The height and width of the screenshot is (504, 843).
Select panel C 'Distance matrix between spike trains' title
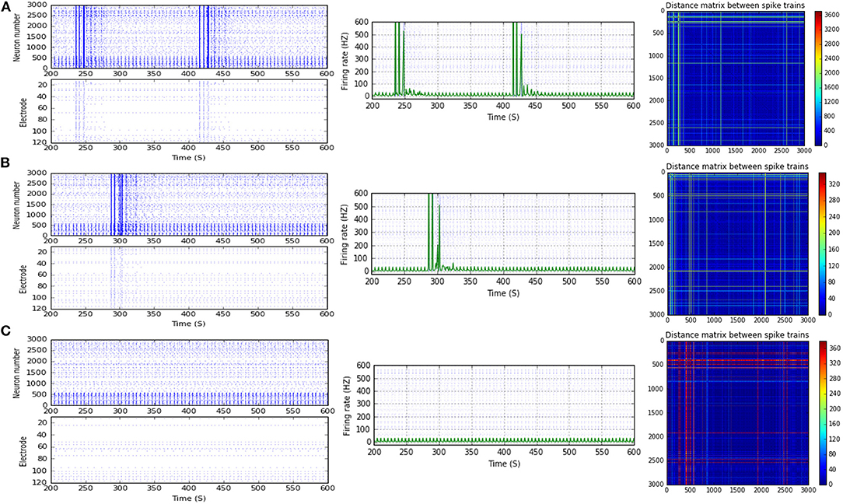pos(736,334)
